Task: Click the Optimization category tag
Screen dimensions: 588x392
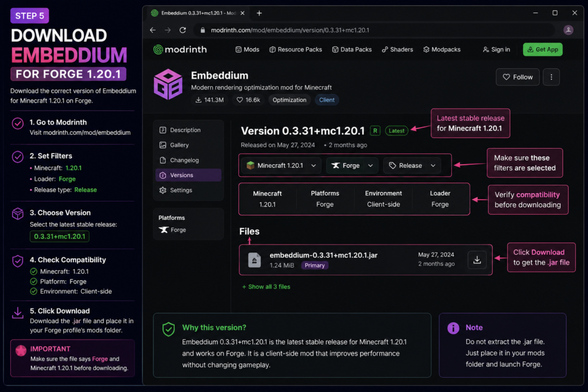Action: [289, 100]
